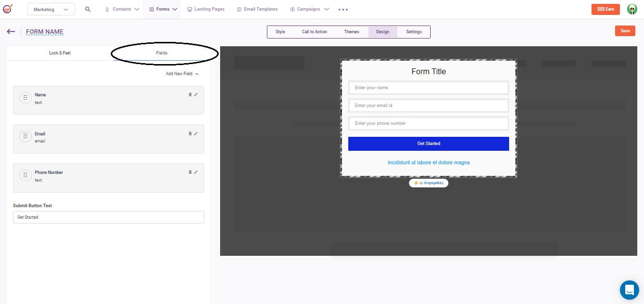Delete the Phone Number field
Viewport: 644px width, 304px height.
coord(190,172)
